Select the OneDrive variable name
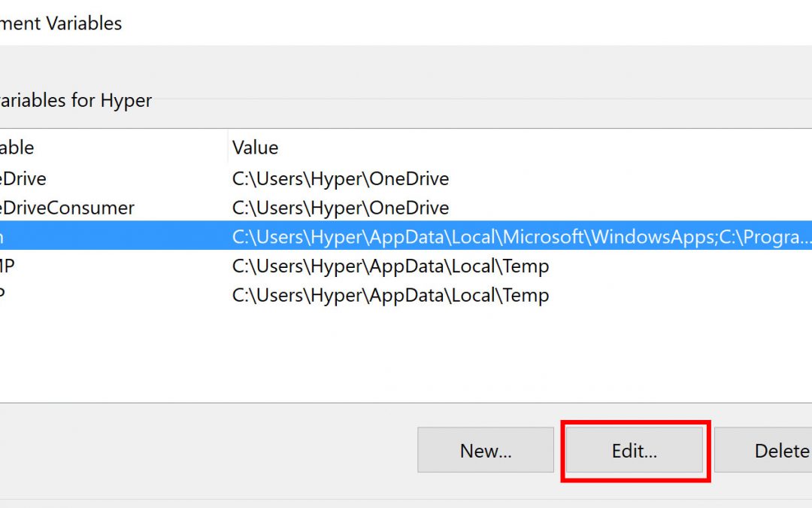812x508 pixels. click(23, 178)
